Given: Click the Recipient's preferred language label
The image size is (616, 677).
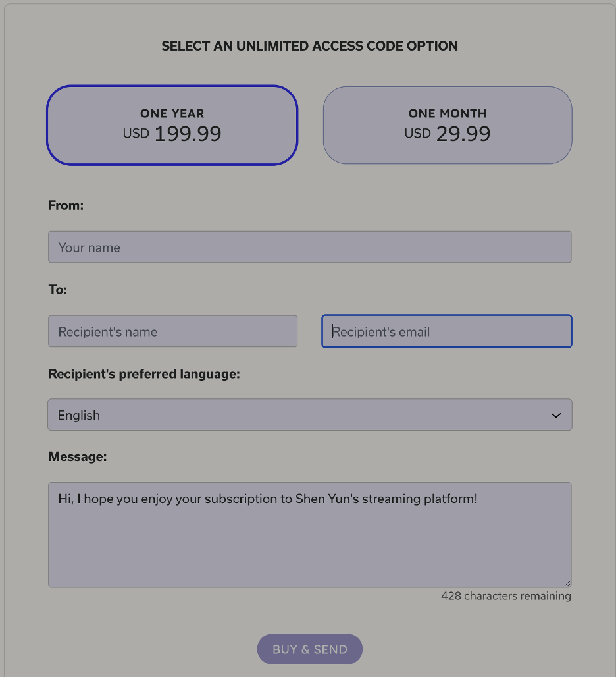Looking at the screenshot, I should click(144, 374).
